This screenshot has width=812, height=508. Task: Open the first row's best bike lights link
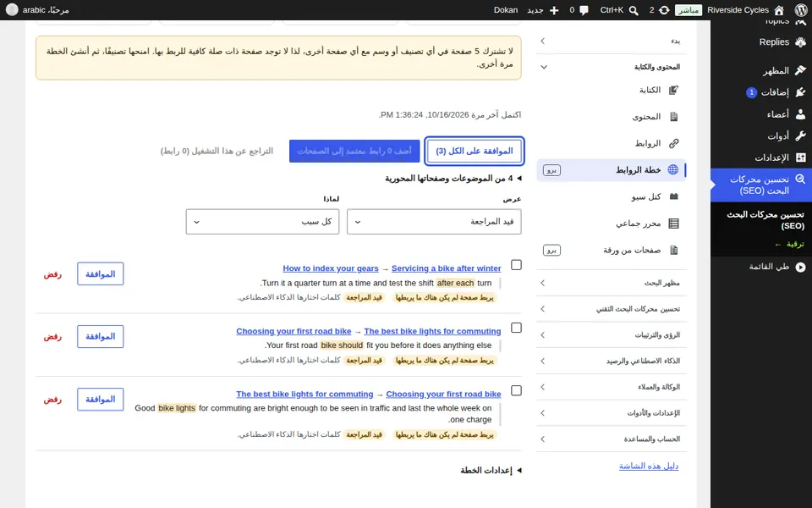point(432,331)
